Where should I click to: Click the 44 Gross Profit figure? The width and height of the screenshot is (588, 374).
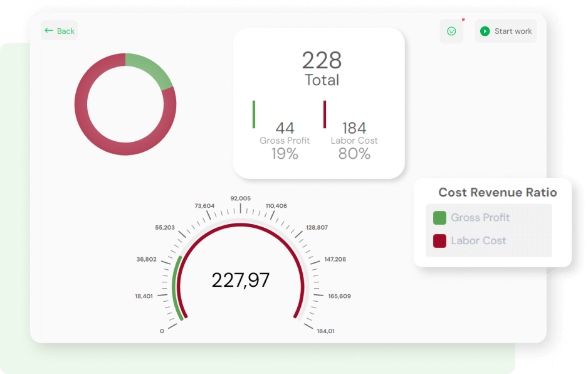point(285,129)
